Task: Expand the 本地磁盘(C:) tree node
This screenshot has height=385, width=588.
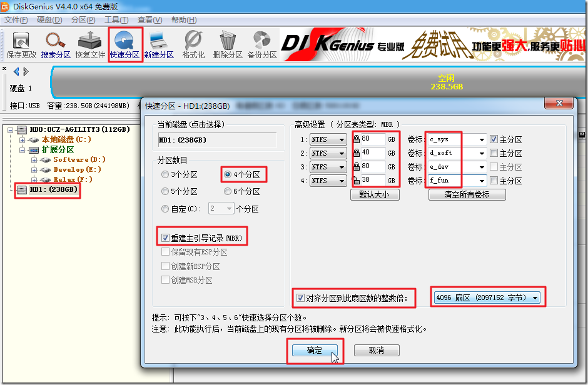Action: (x=22, y=140)
